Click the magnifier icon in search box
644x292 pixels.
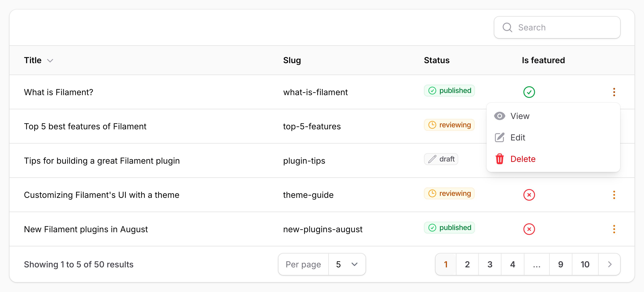pyautogui.click(x=507, y=27)
